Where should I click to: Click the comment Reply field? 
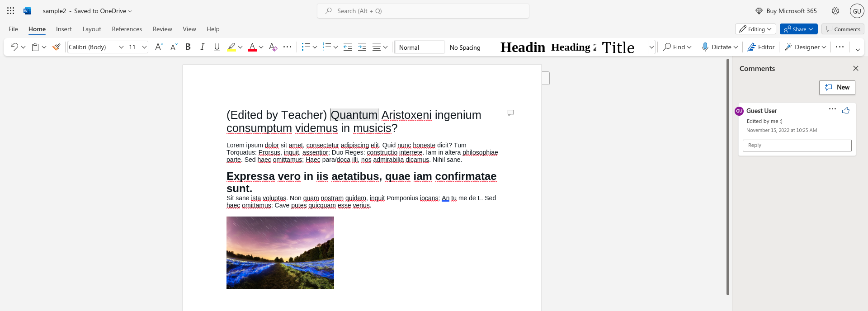[x=797, y=145]
